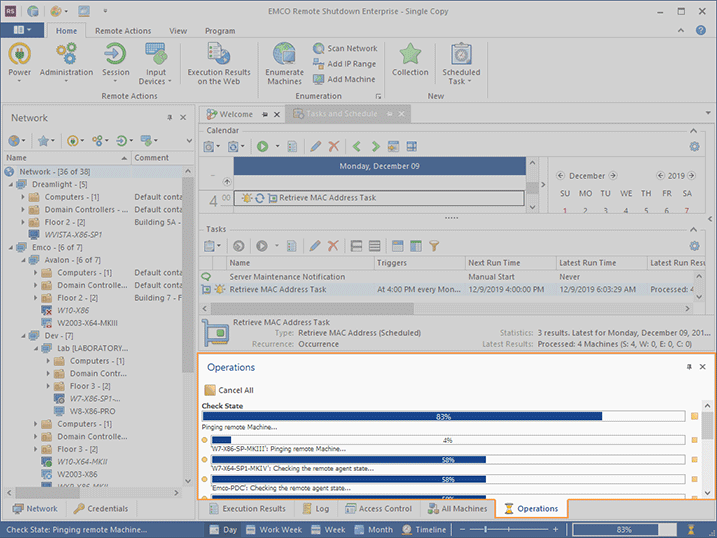The image size is (717, 538).
Task: Click the Scan Network button
Action: 345,48
